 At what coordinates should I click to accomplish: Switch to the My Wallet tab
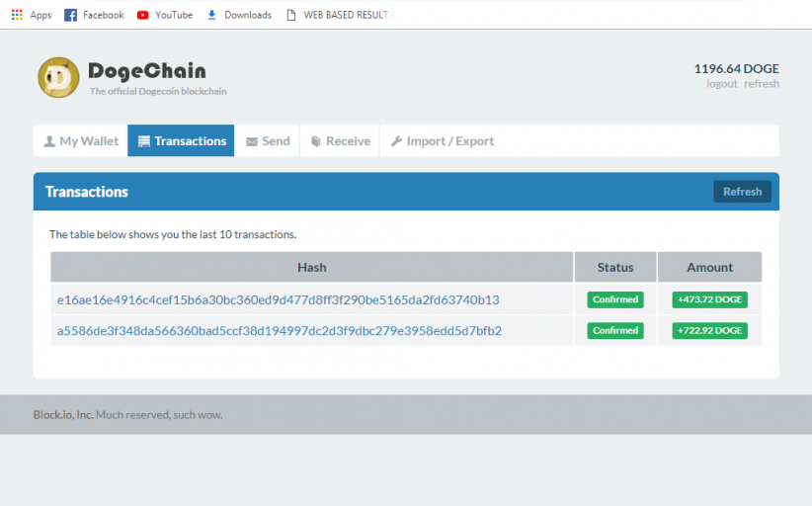[x=80, y=141]
